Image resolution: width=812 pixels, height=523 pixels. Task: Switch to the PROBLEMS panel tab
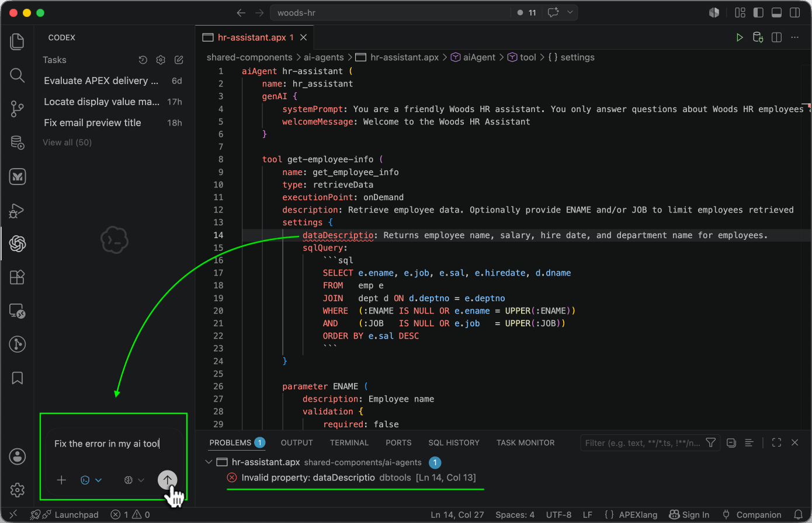[237, 442]
